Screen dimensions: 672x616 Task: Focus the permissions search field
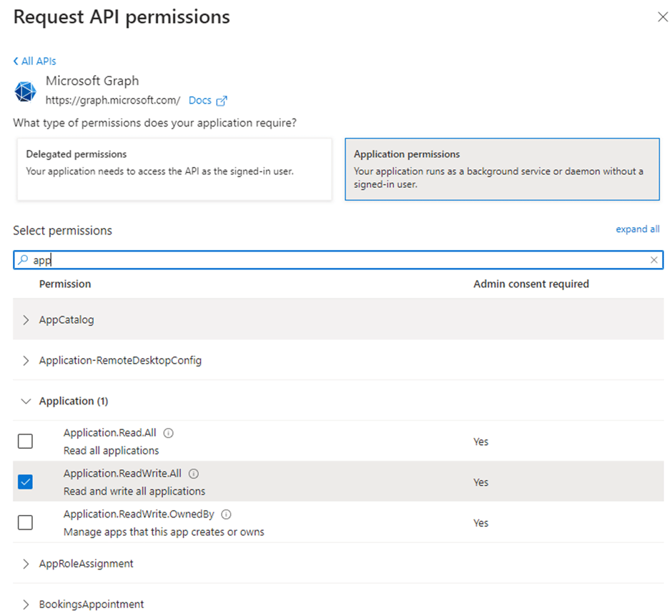tap(338, 260)
